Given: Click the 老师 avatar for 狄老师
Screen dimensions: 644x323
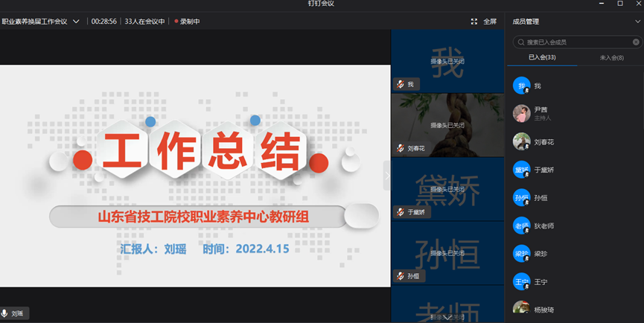Looking at the screenshot, I should click(522, 226).
